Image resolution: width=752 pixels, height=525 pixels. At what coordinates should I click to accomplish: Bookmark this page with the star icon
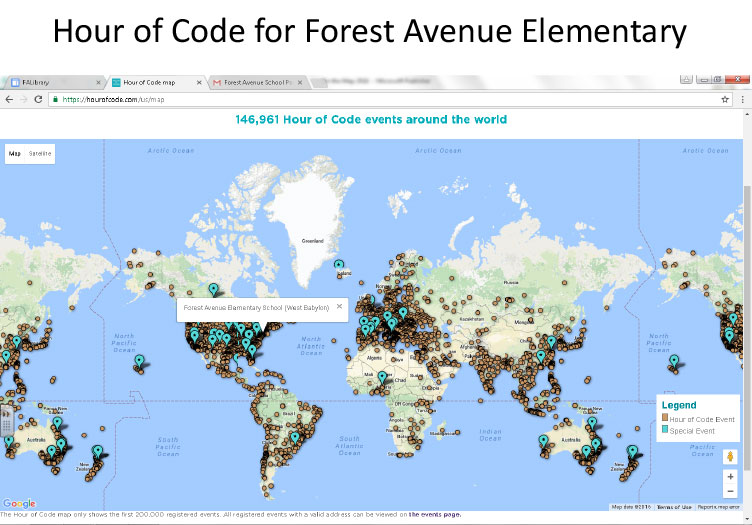pyautogui.click(x=725, y=99)
